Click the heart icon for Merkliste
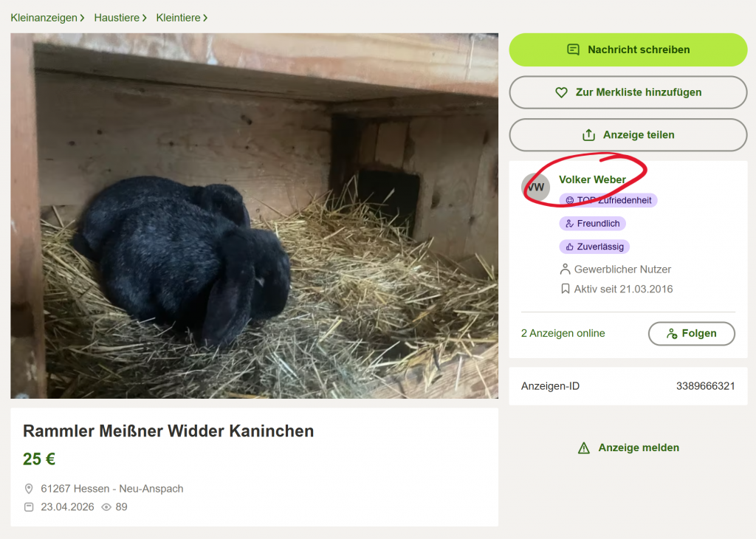The image size is (756, 539). 561,92
